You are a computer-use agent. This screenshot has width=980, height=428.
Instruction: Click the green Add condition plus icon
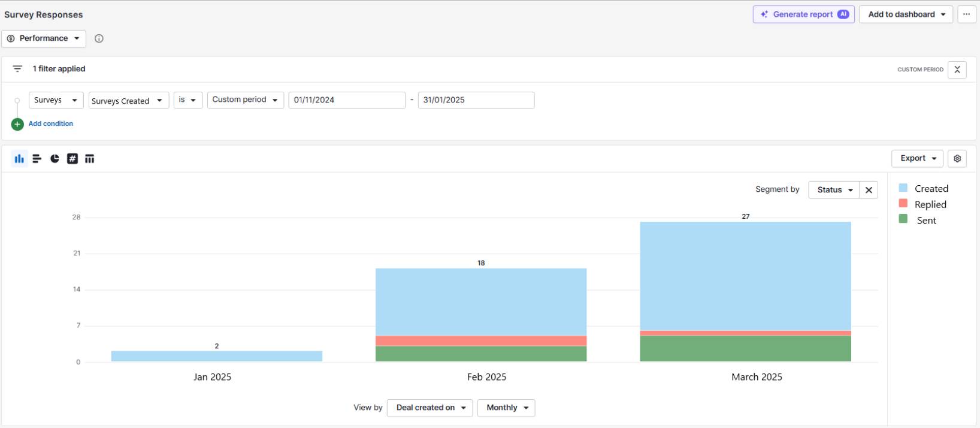17,124
